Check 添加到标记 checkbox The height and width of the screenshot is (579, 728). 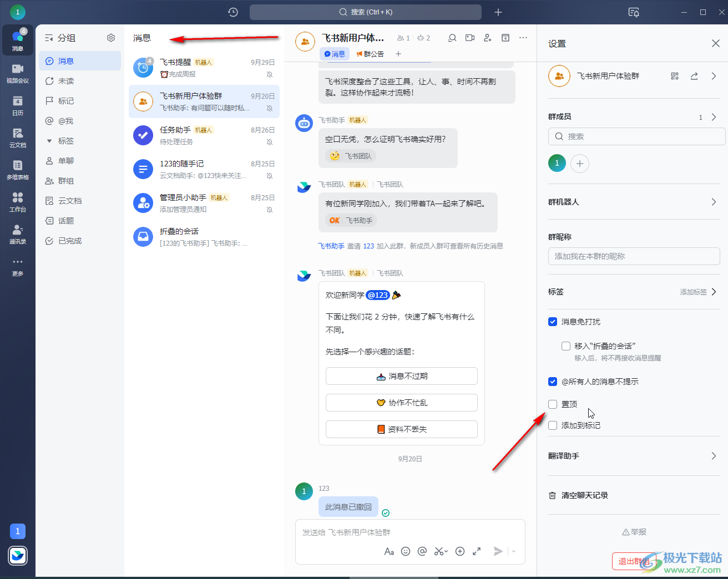pyautogui.click(x=553, y=425)
